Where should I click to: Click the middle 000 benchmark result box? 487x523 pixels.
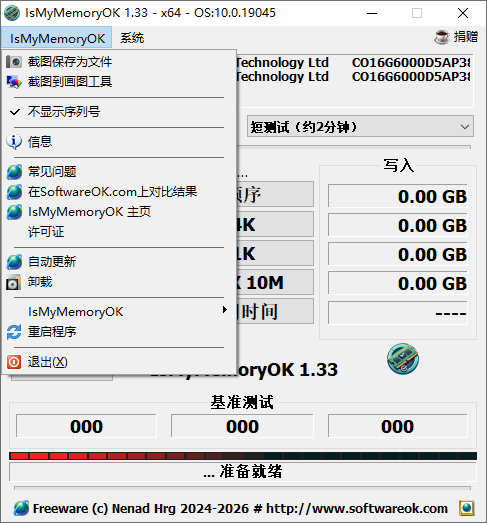(242, 426)
